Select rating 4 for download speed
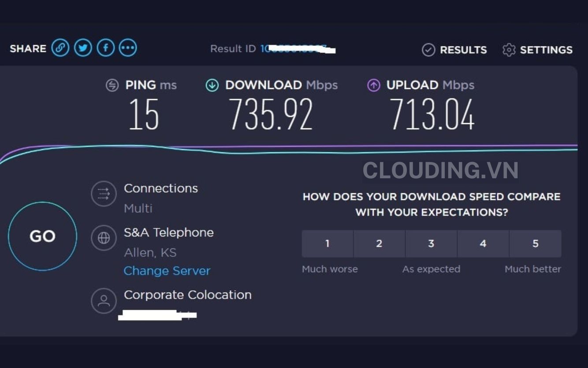588x368 pixels. [483, 244]
